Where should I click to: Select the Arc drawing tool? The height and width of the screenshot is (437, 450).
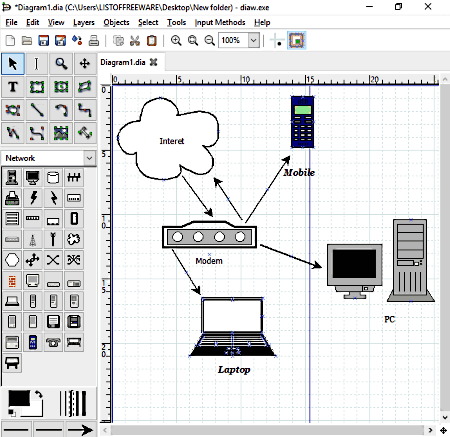coord(61,110)
